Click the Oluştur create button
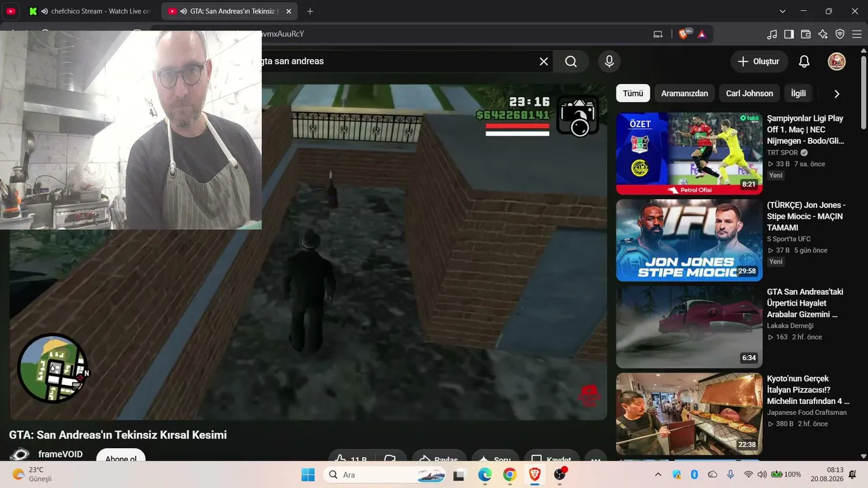The image size is (868, 488). (759, 62)
